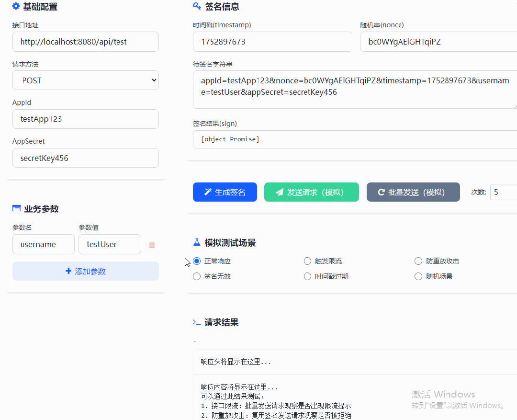The image size is (517, 420).
Task: Click the 请求结果 section heading
Action: tap(221, 322)
